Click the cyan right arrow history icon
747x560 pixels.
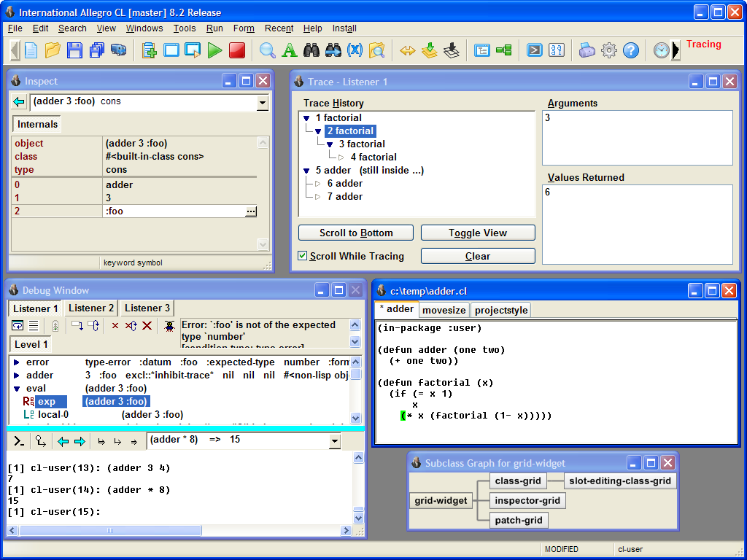click(80, 441)
